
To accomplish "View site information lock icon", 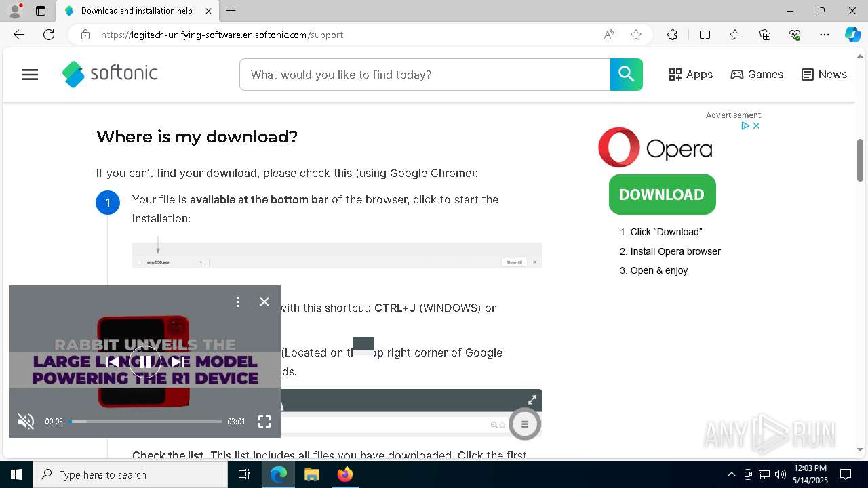I will click(85, 35).
